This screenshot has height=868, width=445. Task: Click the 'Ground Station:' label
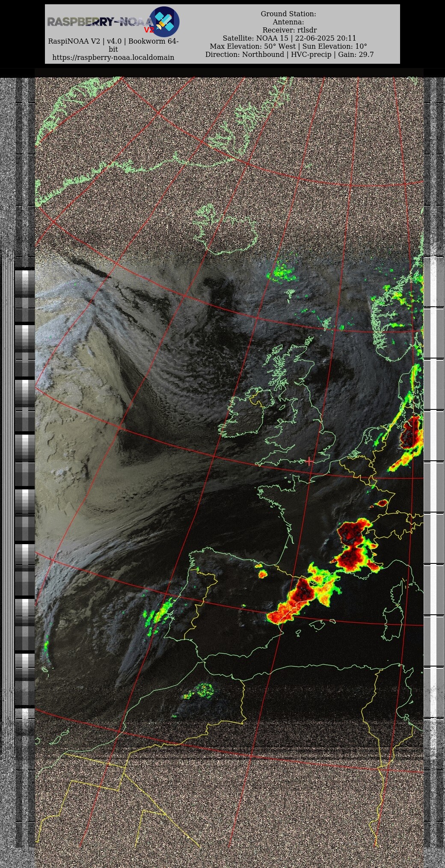pyautogui.click(x=288, y=14)
